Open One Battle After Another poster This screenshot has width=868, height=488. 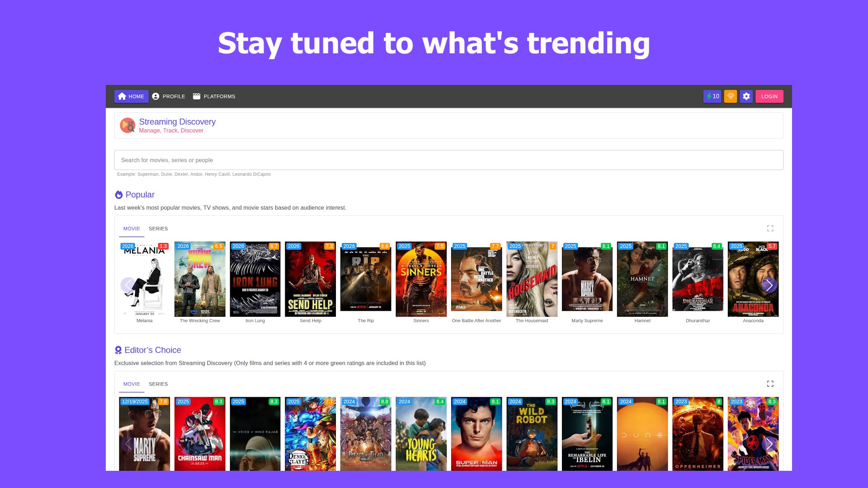click(x=476, y=279)
